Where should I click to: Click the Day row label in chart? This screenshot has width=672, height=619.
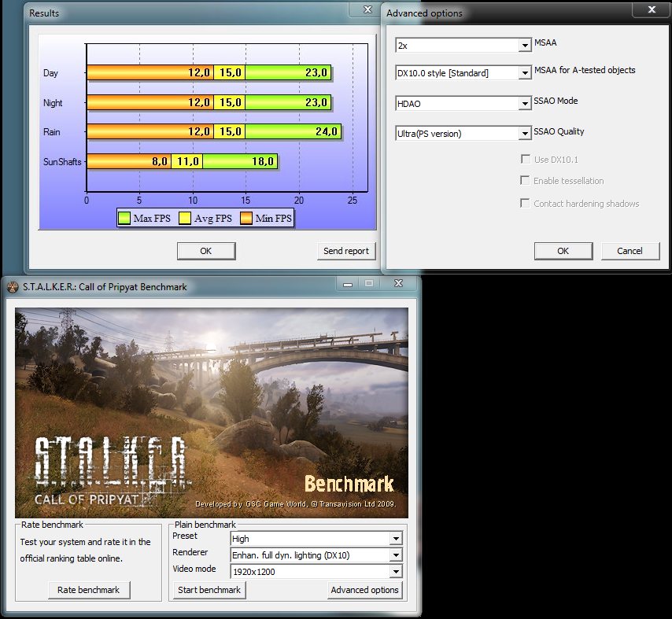coord(50,73)
